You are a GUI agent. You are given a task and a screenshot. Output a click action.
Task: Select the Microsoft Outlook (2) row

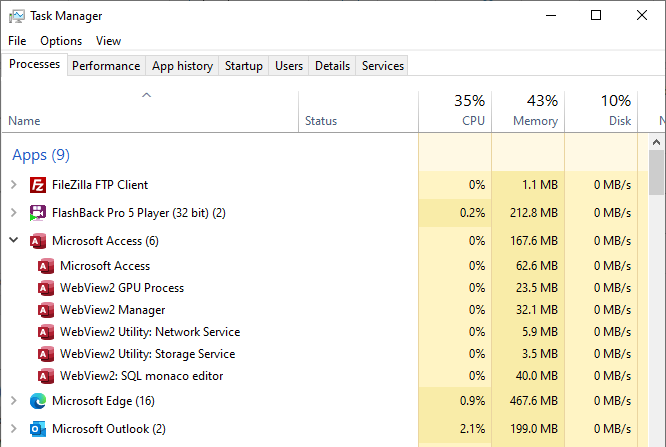(x=325, y=429)
